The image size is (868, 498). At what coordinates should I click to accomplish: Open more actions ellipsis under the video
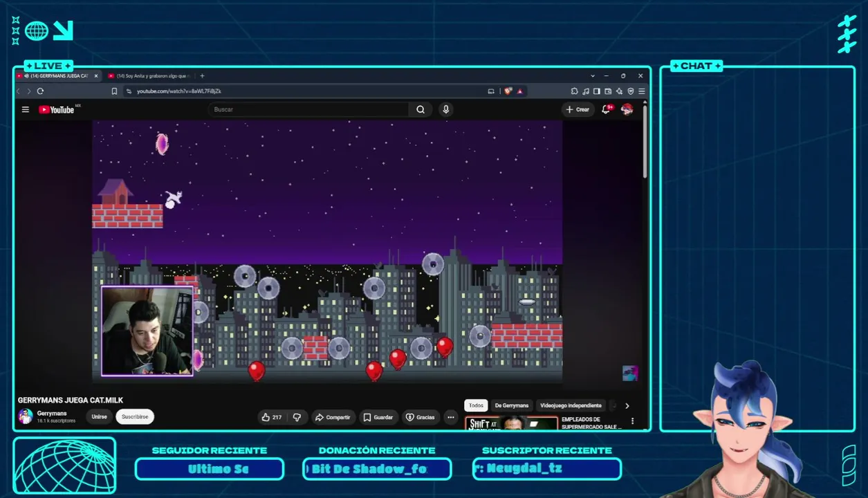451,417
